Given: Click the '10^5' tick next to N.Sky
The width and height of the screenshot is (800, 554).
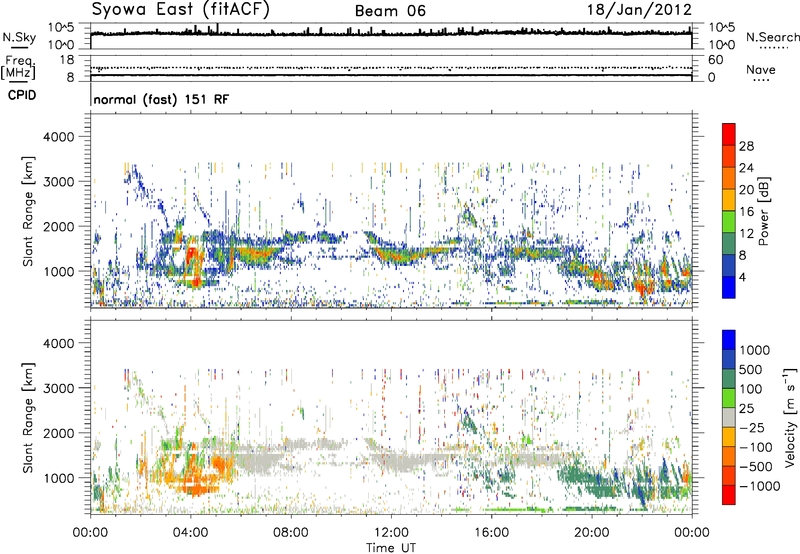Looking at the screenshot, I should click(61, 28).
